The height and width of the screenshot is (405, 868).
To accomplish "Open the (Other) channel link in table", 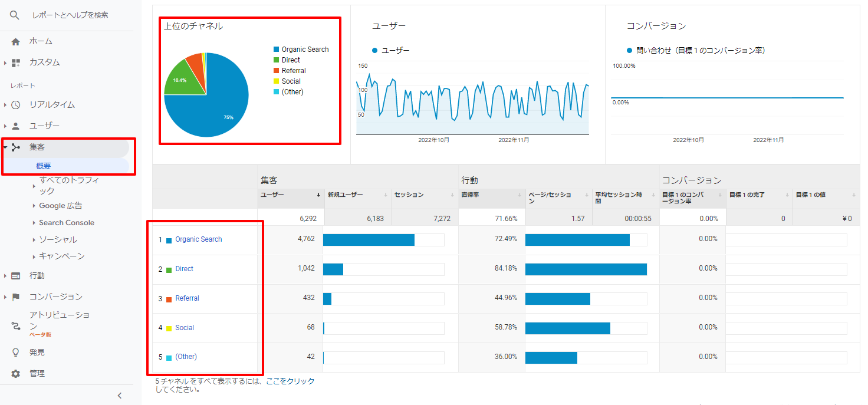I will click(186, 357).
